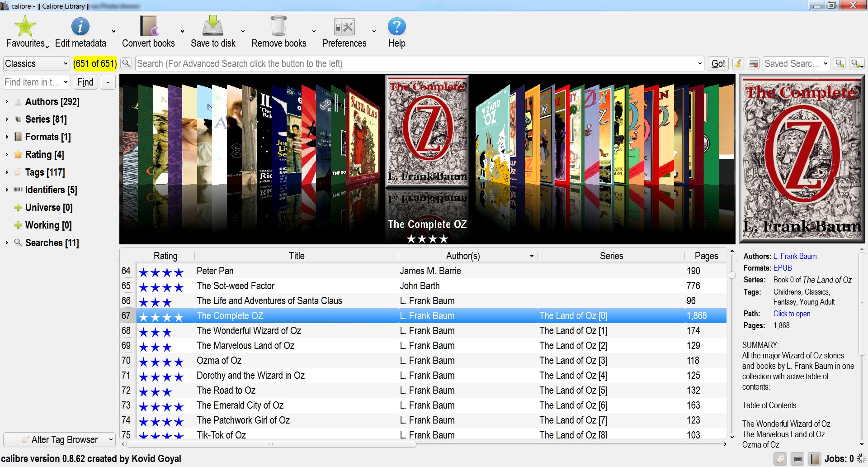Click the Find button in Tag Browser

[x=85, y=82]
